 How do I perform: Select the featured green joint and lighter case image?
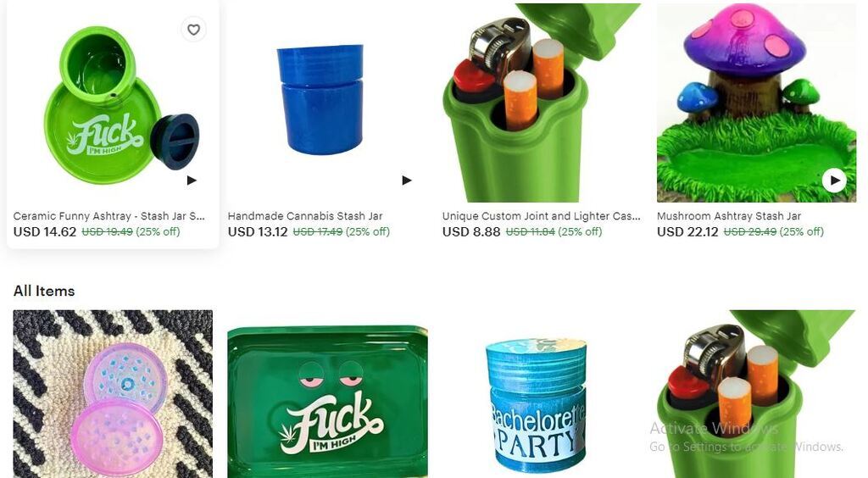tap(542, 103)
